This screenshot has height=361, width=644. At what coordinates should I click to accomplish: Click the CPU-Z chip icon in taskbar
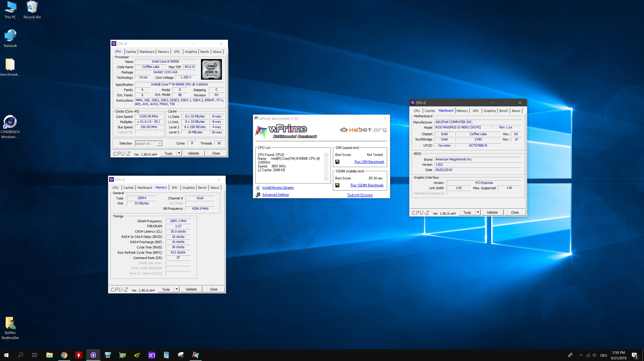[93, 355]
